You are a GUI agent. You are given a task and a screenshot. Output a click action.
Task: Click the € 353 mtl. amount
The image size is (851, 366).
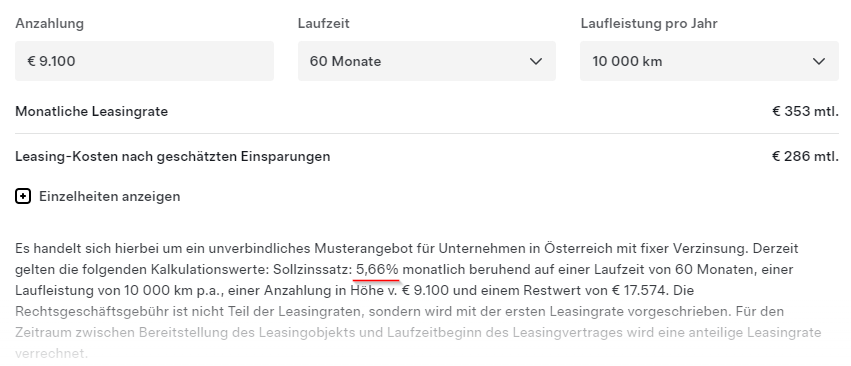[x=805, y=112]
